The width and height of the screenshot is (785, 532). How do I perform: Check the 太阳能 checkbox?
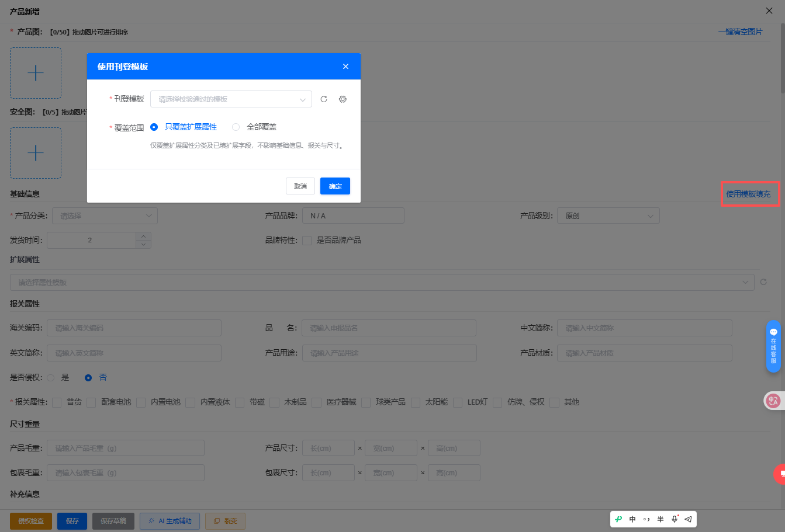(416, 402)
